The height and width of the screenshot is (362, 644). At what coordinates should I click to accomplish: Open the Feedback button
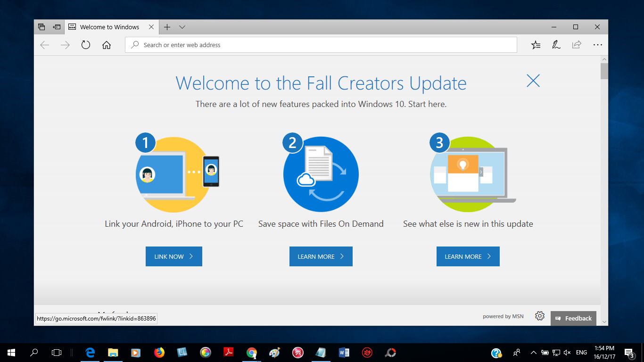click(x=573, y=318)
